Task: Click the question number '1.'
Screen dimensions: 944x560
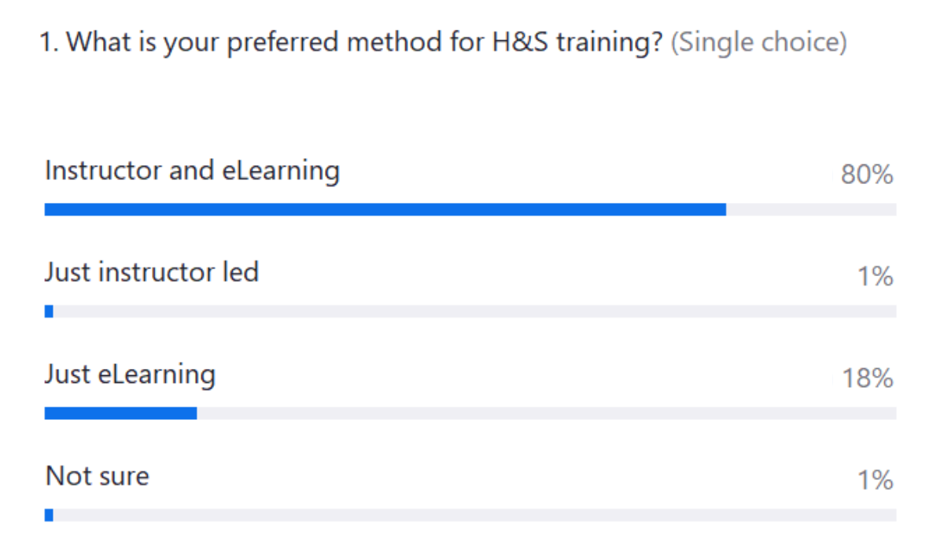Action: pos(49,42)
